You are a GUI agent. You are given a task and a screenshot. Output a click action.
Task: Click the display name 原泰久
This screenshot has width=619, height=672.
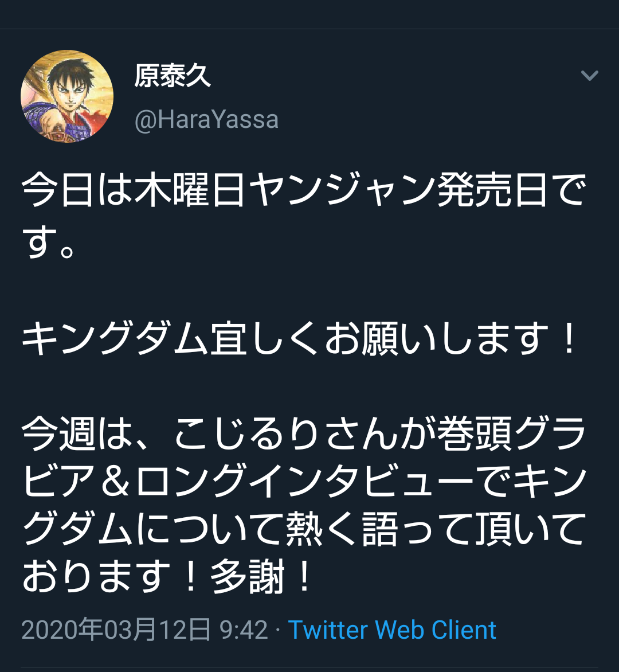(x=173, y=76)
